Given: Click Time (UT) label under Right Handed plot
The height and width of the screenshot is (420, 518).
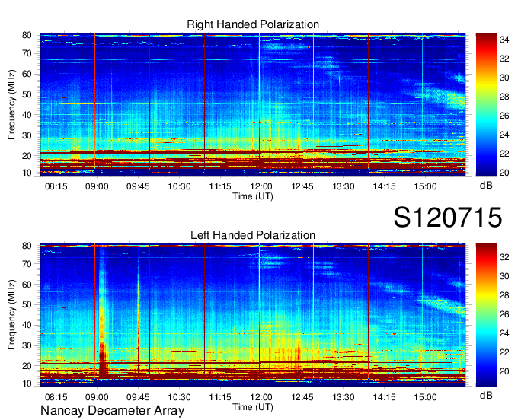Looking at the screenshot, I should [253, 196].
